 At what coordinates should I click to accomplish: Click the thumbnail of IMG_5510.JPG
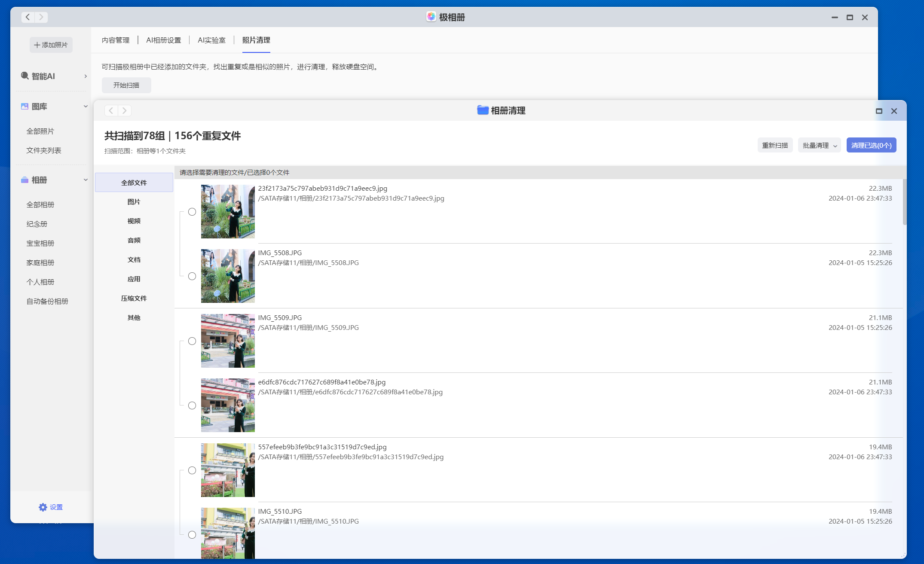point(228,534)
